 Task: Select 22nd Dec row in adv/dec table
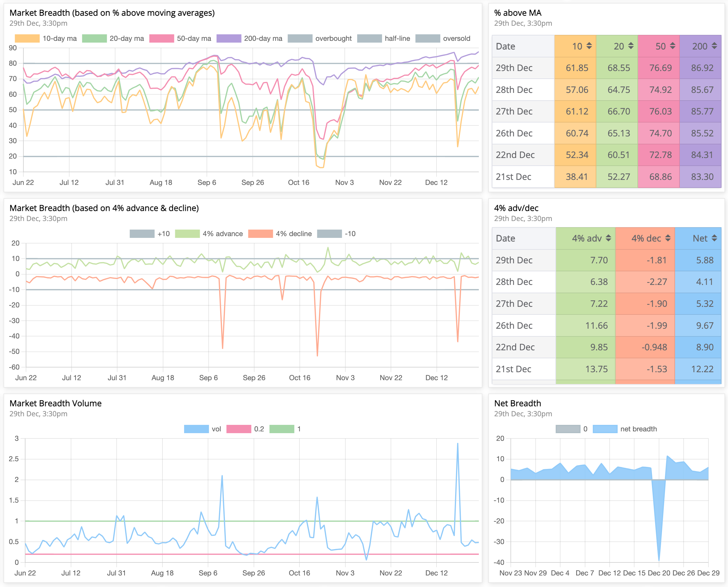pyautogui.click(x=607, y=347)
